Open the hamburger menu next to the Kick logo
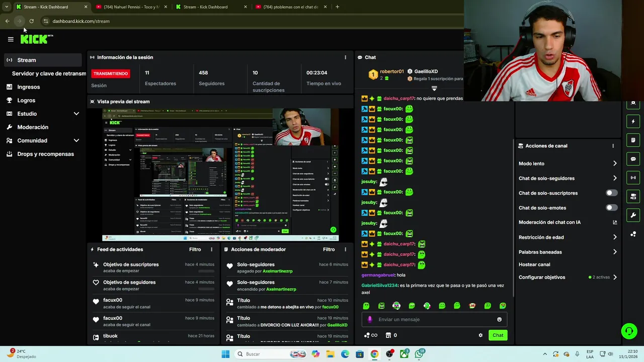Image resolution: width=644 pixels, height=362 pixels. (11, 39)
